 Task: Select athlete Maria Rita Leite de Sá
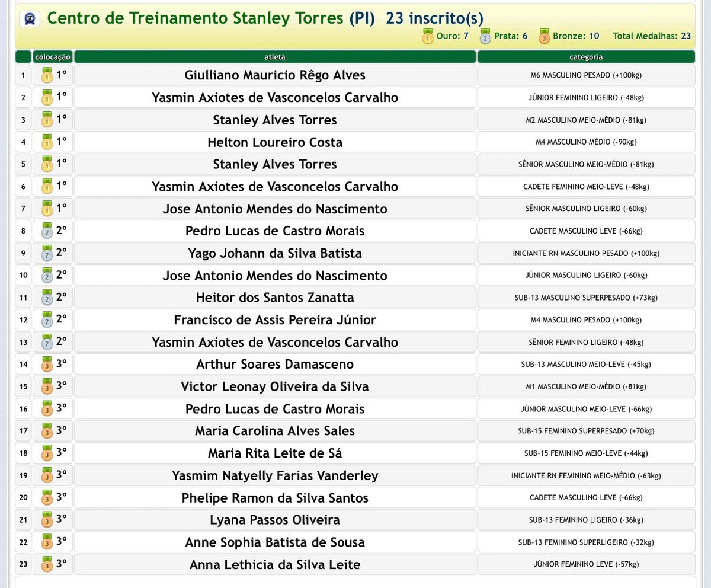275,453
